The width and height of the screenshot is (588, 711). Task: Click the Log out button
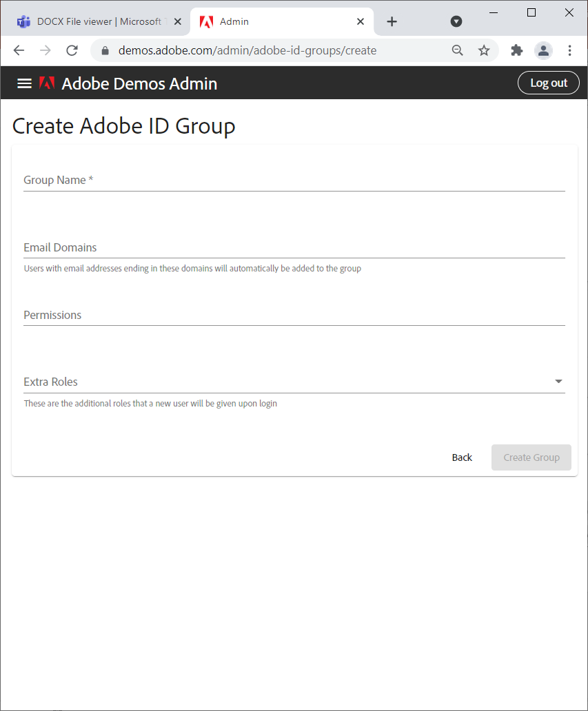(x=548, y=83)
